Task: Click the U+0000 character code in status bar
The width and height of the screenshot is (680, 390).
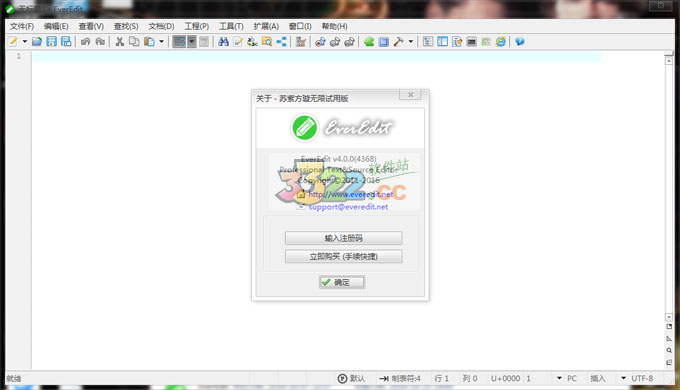Action: (x=505, y=379)
